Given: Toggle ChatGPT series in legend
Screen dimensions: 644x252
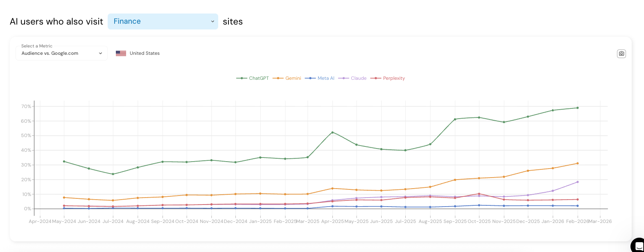Looking at the screenshot, I should [253, 78].
